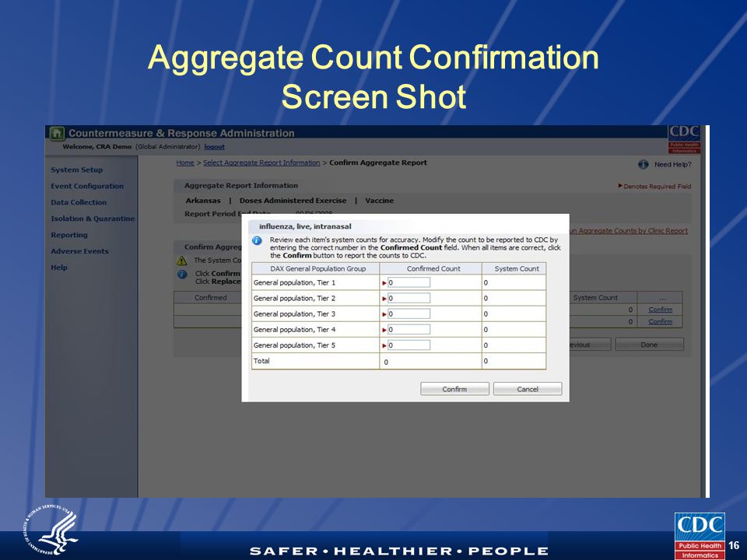Click the Done button
The image size is (747, 560).
(x=649, y=345)
